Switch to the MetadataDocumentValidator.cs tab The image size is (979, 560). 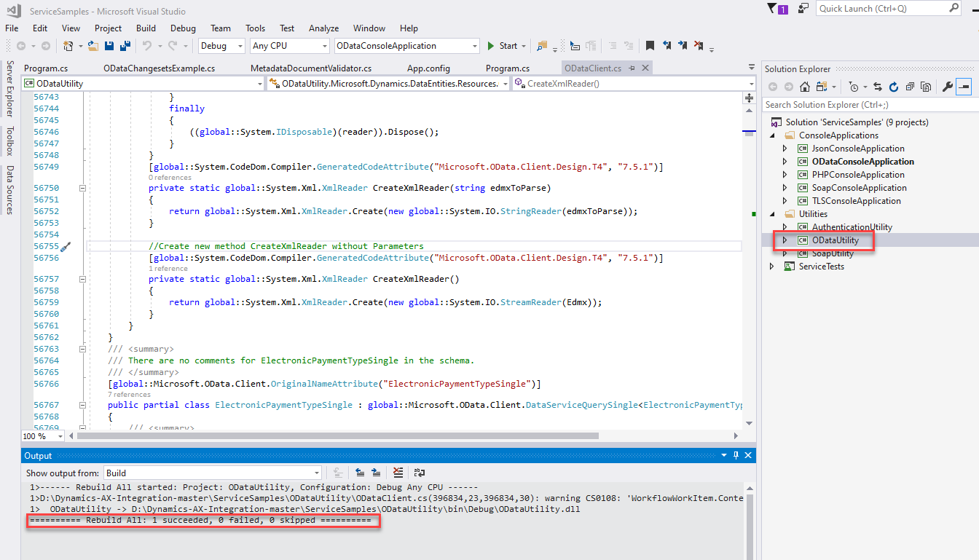(311, 68)
